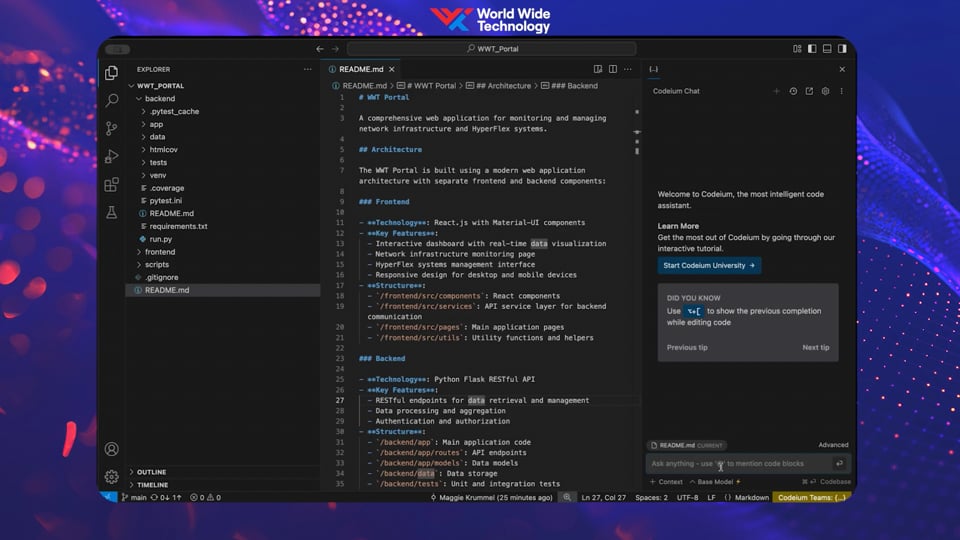Show the previous tip
The image size is (960, 540).
click(x=687, y=347)
